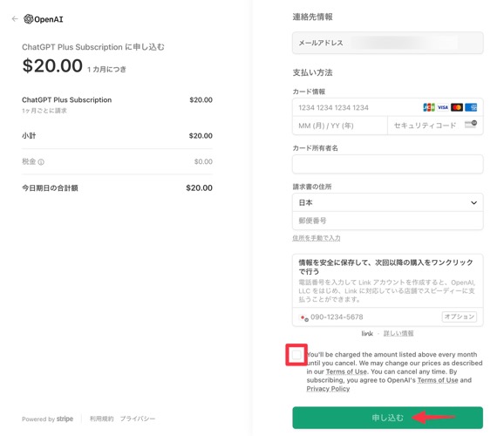Click the back arrow beside OpenAI logo
The height and width of the screenshot is (436, 504).
[x=15, y=19]
